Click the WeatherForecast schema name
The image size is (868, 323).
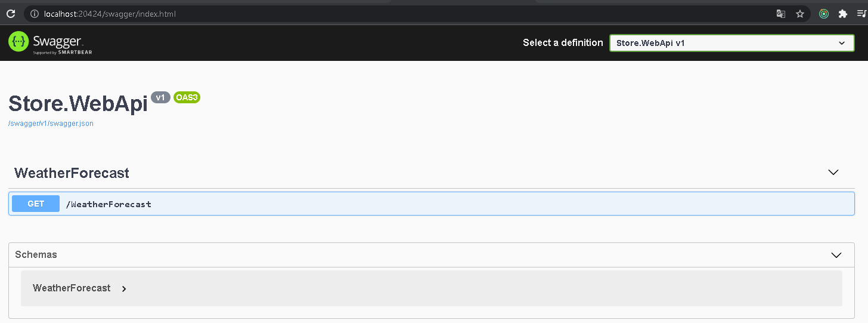[x=72, y=288]
